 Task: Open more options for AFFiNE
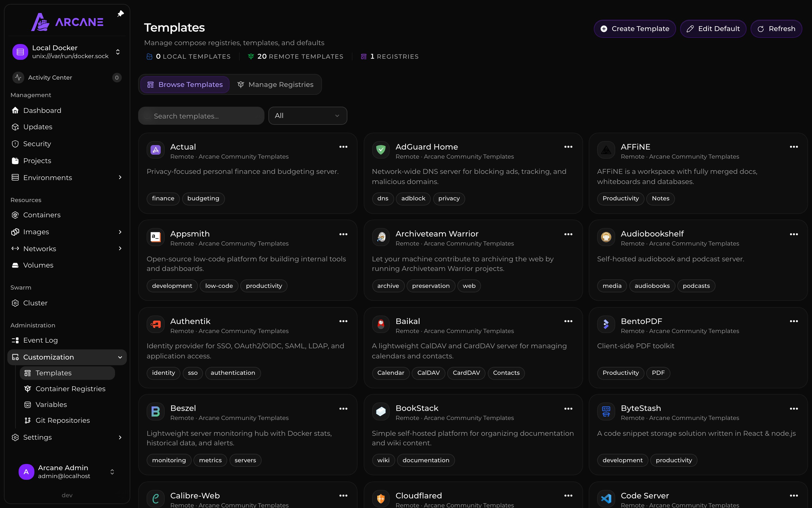pyautogui.click(x=794, y=147)
